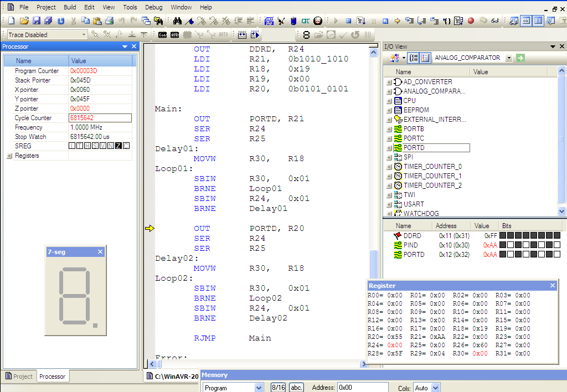The image size is (567, 392).
Task: Click the Open File folder icon
Action: point(24,21)
